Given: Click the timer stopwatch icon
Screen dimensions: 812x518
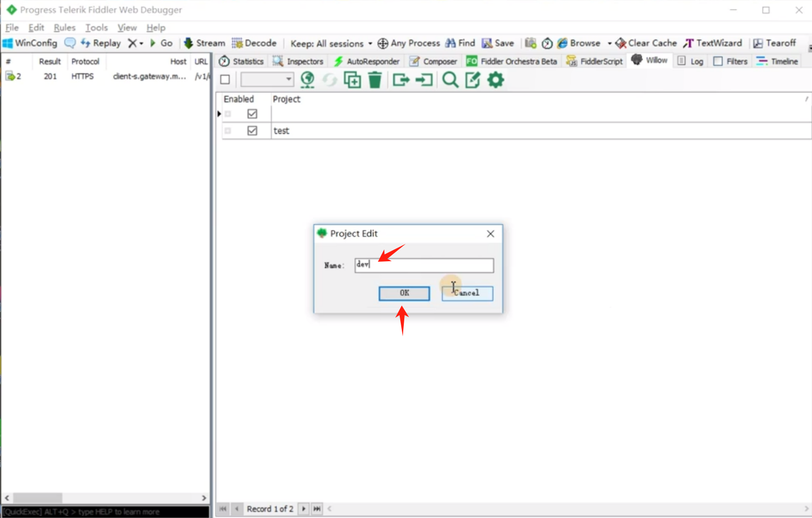Looking at the screenshot, I should pyautogui.click(x=547, y=43).
